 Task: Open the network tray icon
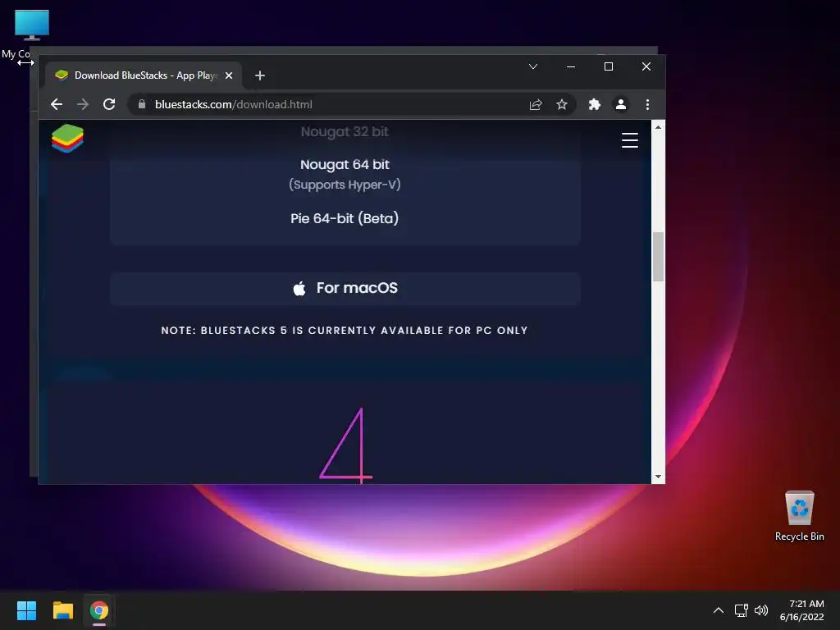click(741, 610)
